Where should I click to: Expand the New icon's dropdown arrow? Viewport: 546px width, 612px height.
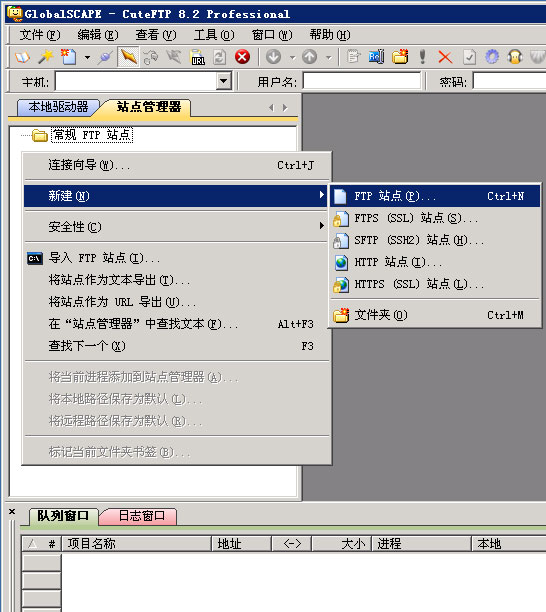[87, 58]
